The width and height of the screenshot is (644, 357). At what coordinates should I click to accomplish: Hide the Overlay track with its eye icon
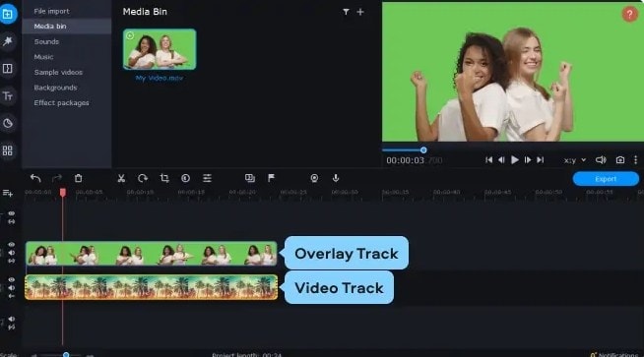12,245
